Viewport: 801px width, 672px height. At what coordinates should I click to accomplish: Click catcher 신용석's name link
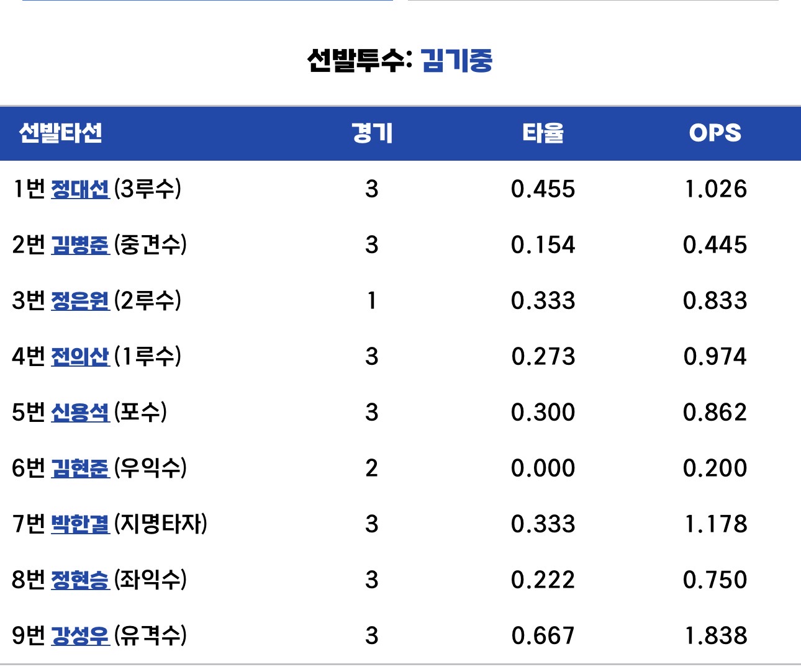(80, 413)
